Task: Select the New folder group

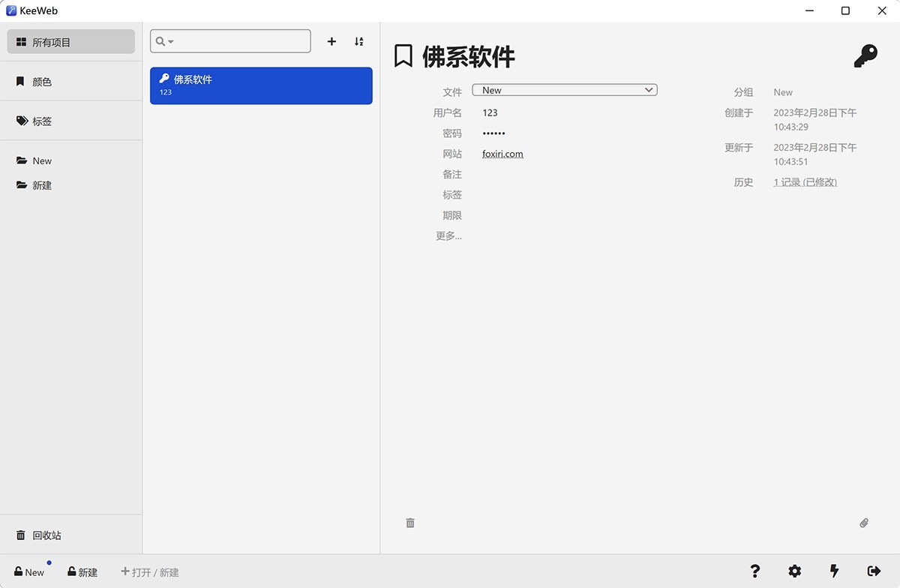Action: [x=71, y=160]
